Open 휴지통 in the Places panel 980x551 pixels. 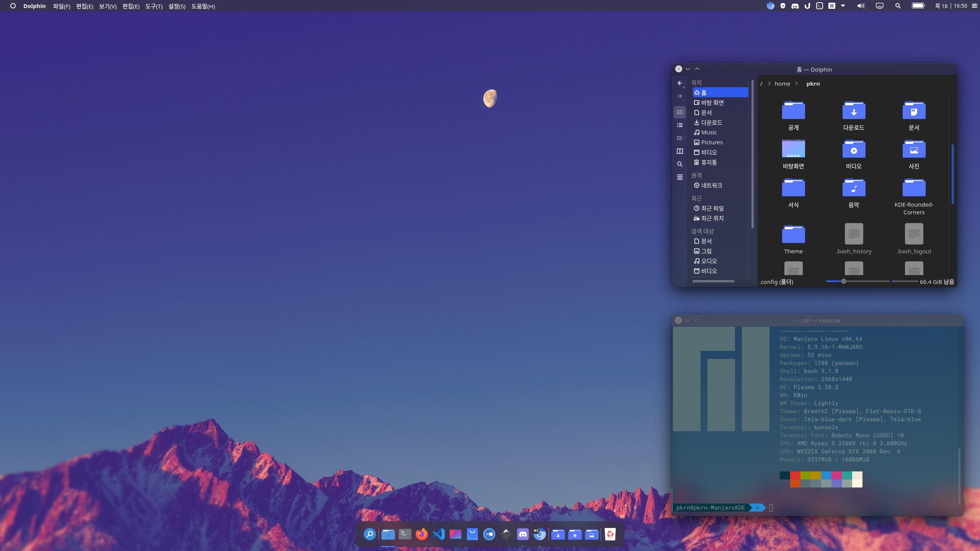pos(720,162)
